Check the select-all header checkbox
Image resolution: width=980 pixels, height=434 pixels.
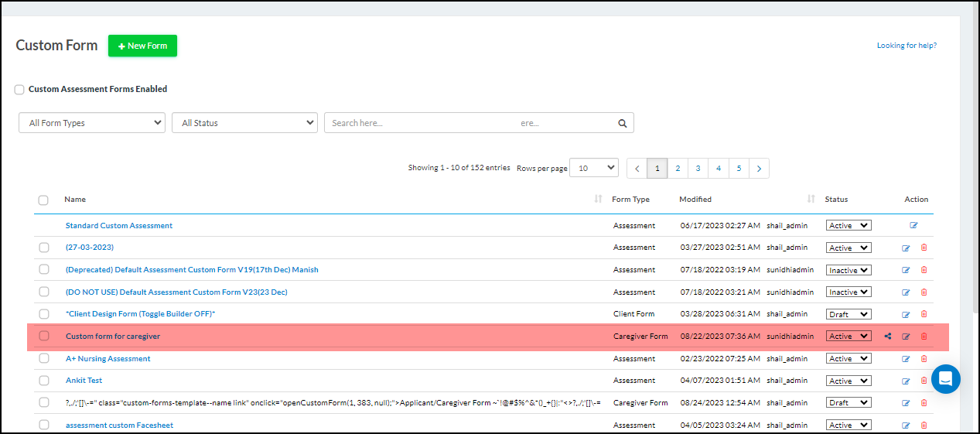(43, 200)
